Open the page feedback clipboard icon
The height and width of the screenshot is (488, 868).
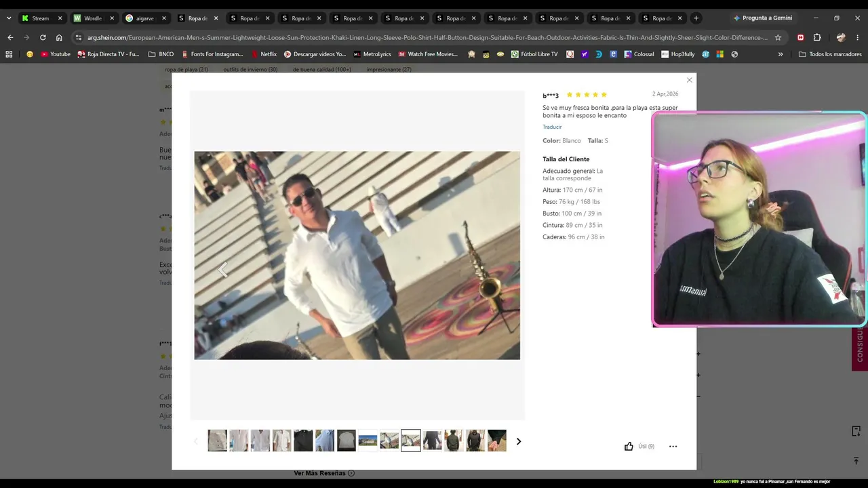pos(856,431)
